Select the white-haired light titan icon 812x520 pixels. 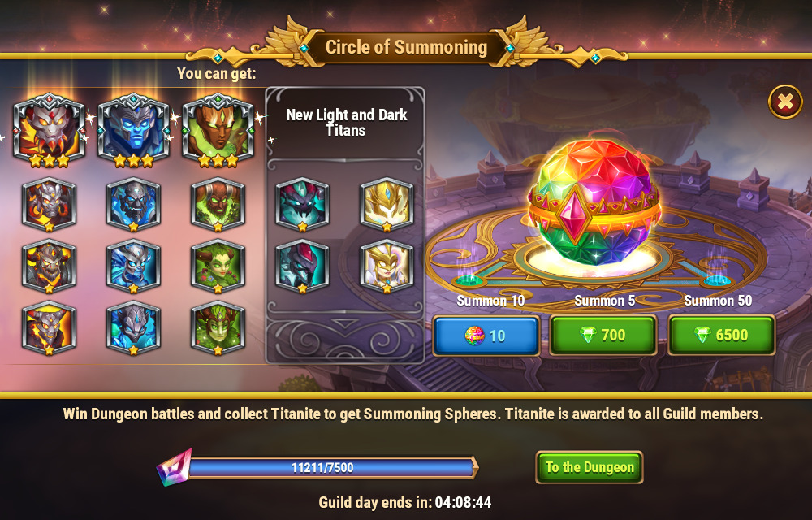(x=387, y=266)
